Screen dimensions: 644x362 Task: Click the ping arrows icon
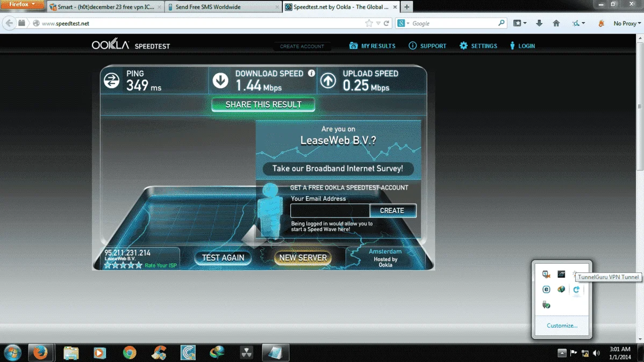pos(111,81)
